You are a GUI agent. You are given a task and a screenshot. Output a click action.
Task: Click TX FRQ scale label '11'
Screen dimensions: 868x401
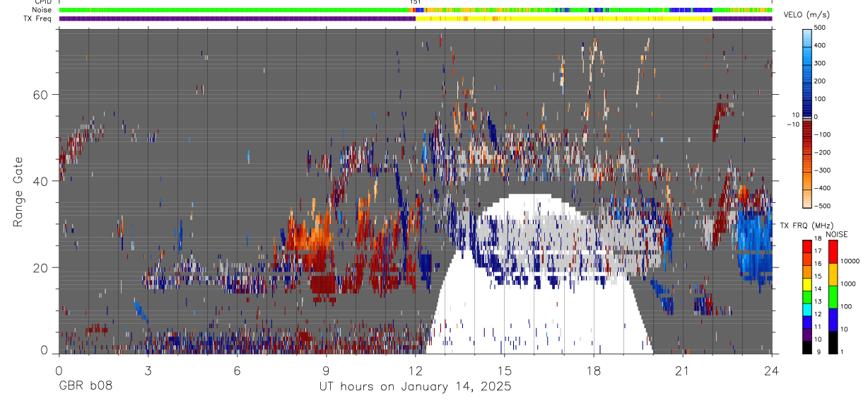click(819, 327)
